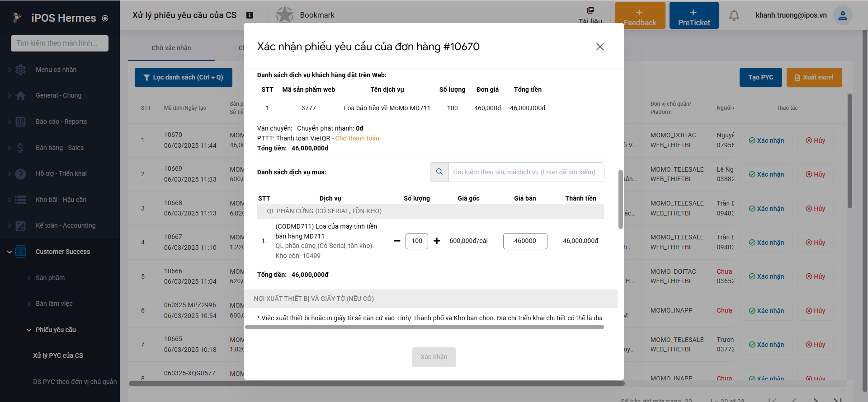Close the order #10670 confirmation dialog
Image resolution: width=868 pixels, height=402 pixels.
pyautogui.click(x=600, y=47)
